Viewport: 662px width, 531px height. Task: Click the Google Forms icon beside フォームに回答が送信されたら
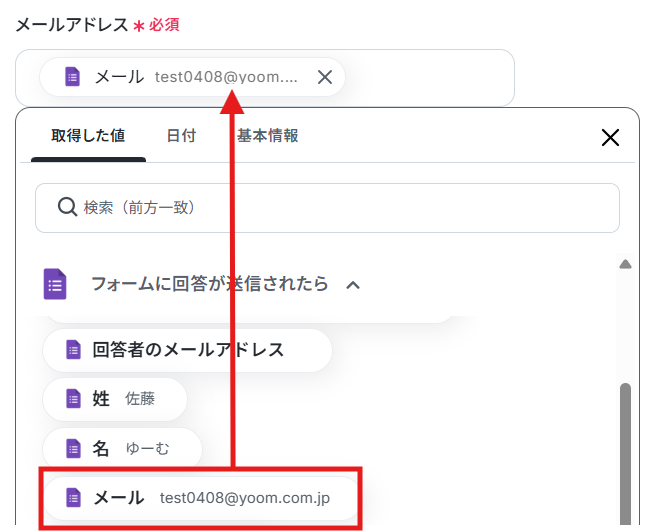[x=55, y=284]
